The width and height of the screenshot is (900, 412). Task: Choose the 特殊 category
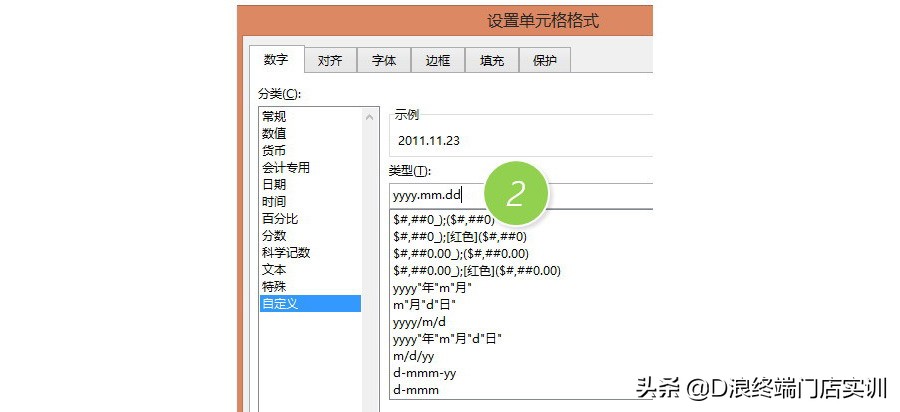(x=311, y=286)
